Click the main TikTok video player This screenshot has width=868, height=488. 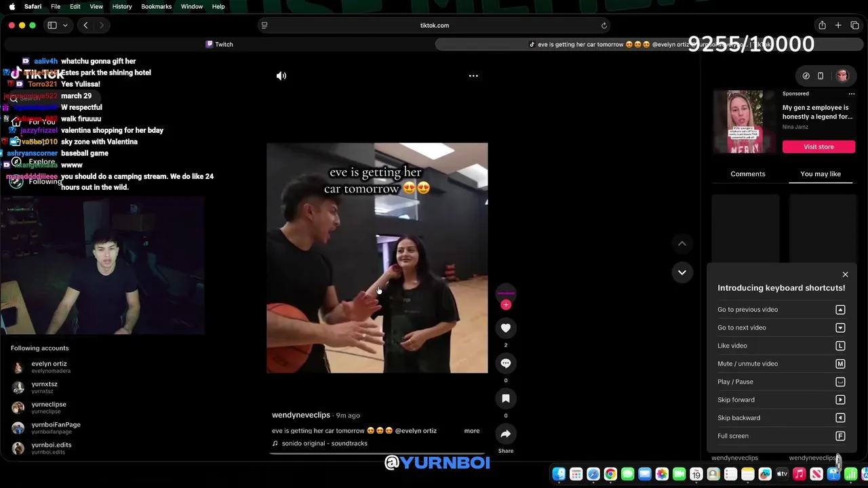click(x=377, y=258)
